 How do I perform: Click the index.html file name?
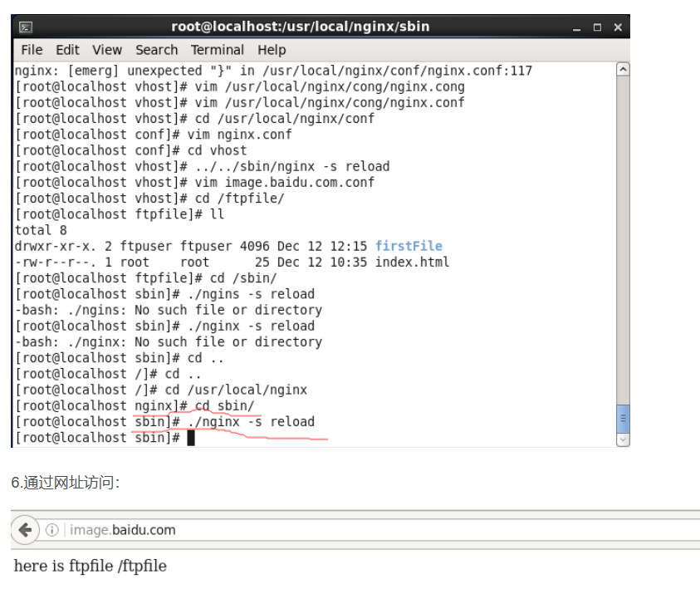coord(412,263)
